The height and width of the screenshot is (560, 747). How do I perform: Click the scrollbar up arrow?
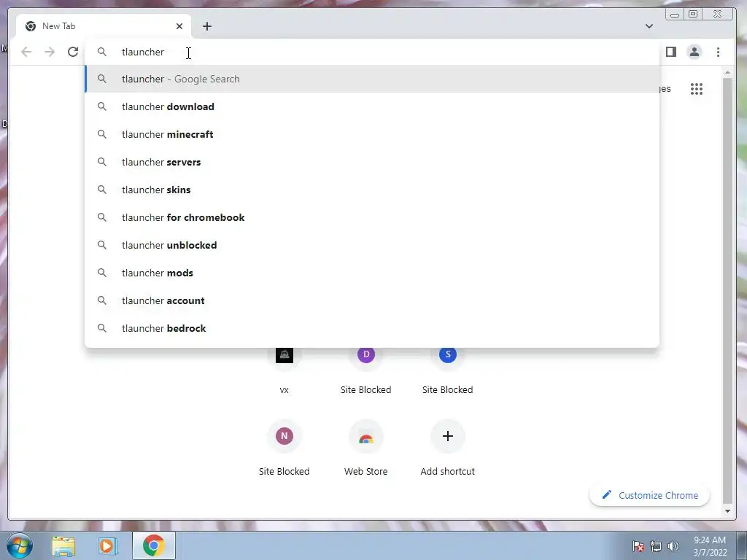click(x=727, y=73)
